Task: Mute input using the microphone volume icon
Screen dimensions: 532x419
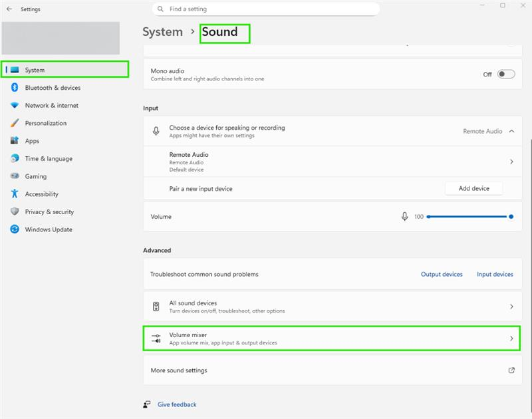Action: (x=404, y=217)
